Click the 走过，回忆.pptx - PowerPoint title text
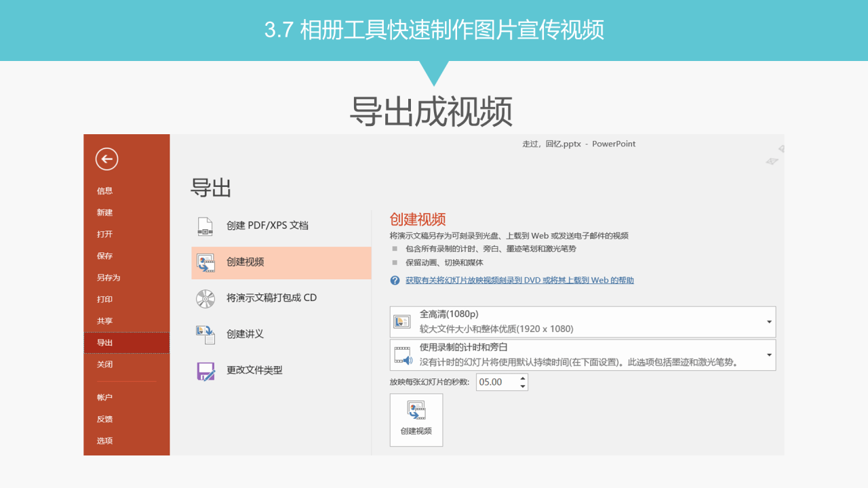868x488 pixels. 579,144
